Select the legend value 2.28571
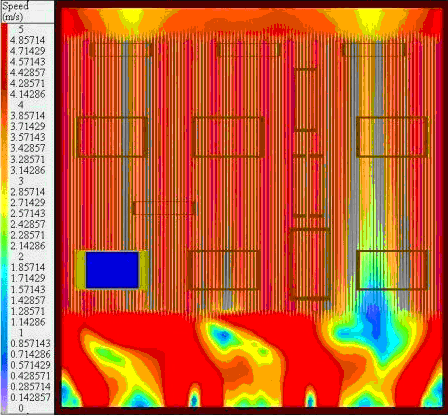This screenshot has width=448, height=416. click(28, 235)
